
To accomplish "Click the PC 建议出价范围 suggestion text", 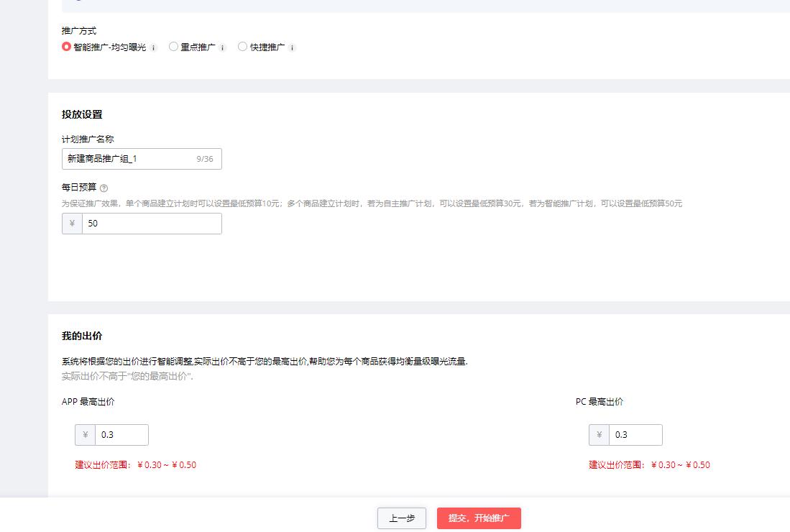I will [650, 464].
